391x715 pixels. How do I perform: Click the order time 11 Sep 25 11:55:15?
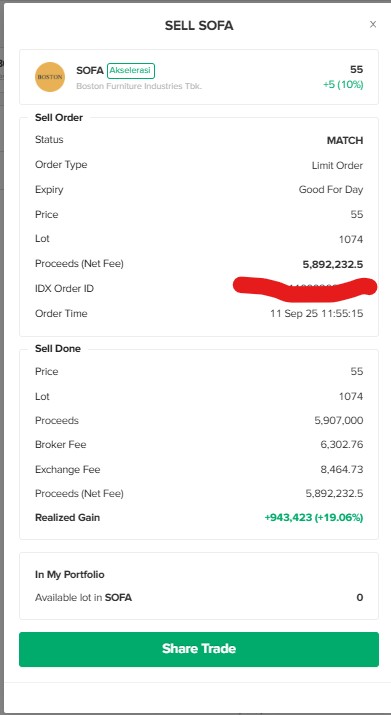[317, 314]
